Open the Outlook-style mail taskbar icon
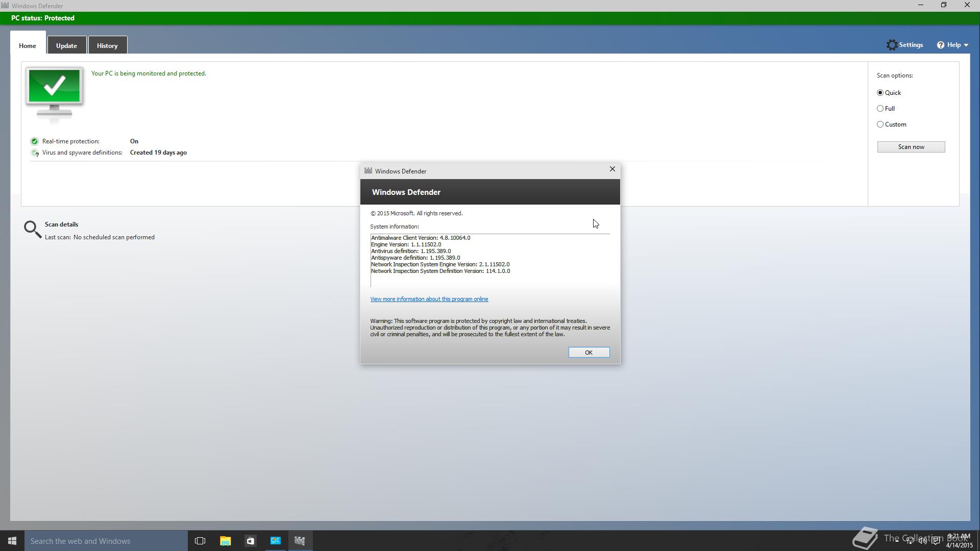This screenshot has width=980, height=551. click(275, 541)
